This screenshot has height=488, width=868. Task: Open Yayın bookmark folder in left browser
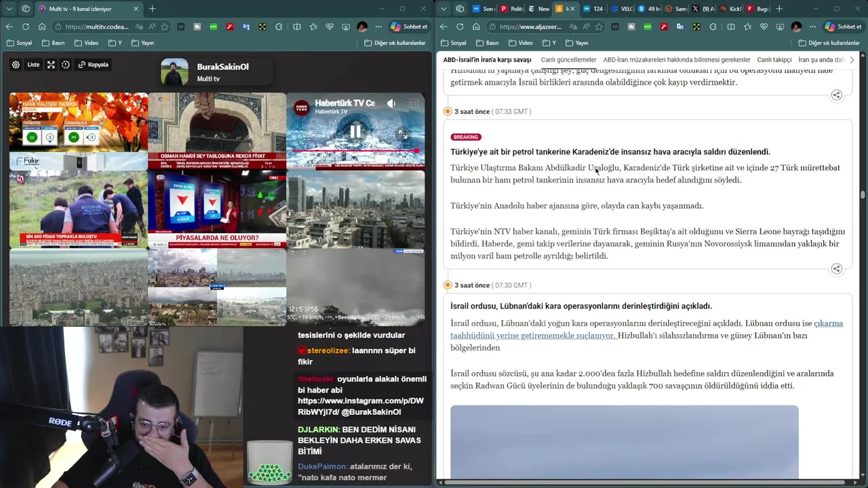click(x=142, y=43)
